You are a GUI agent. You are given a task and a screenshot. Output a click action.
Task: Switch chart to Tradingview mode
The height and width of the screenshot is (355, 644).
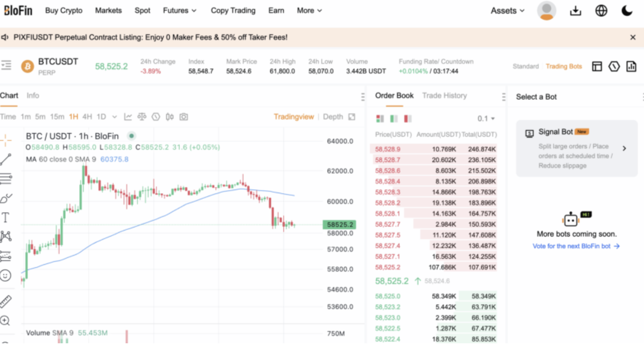[294, 117]
